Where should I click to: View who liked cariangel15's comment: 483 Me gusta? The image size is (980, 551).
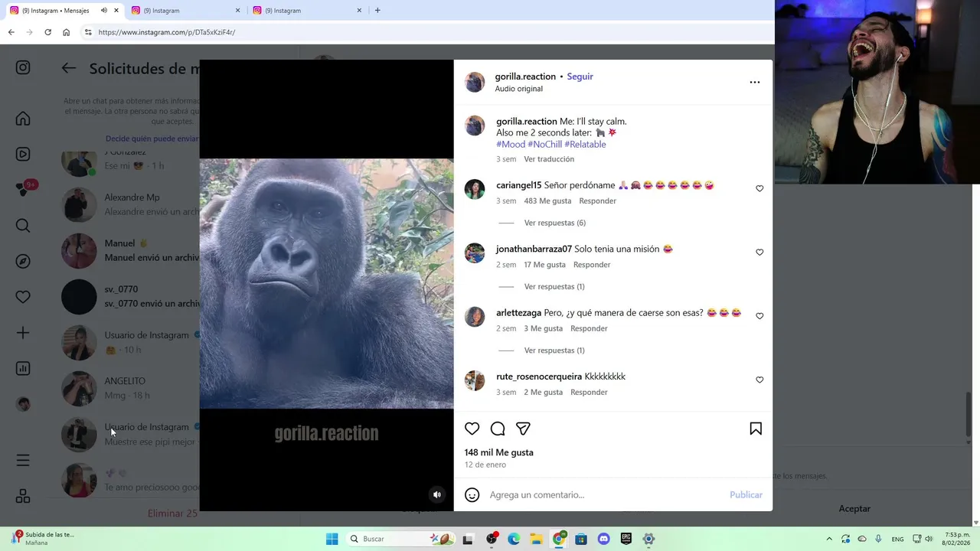click(547, 201)
